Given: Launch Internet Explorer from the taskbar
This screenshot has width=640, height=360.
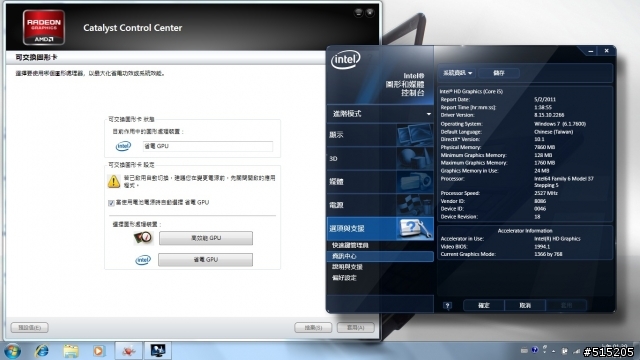Looking at the screenshot, I should 42,351.
